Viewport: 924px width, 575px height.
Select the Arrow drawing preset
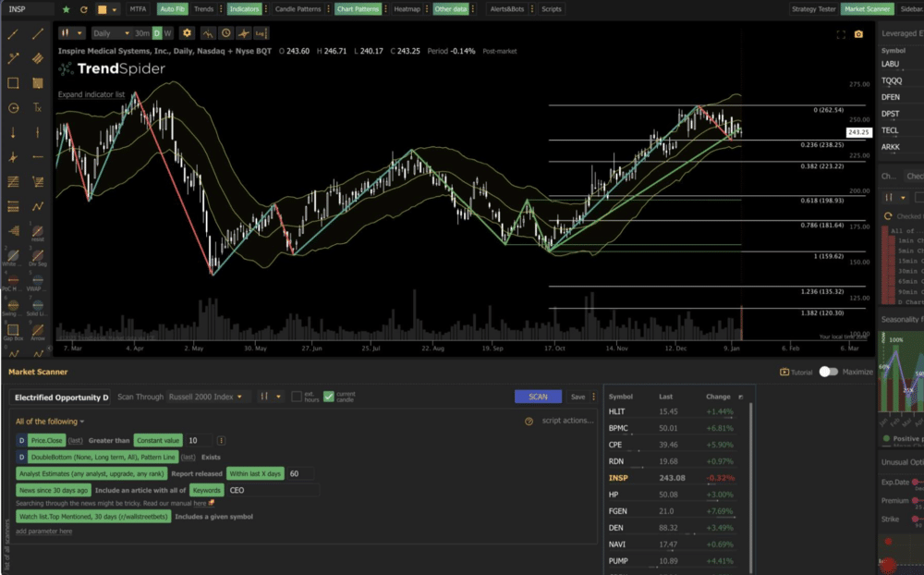(x=38, y=332)
